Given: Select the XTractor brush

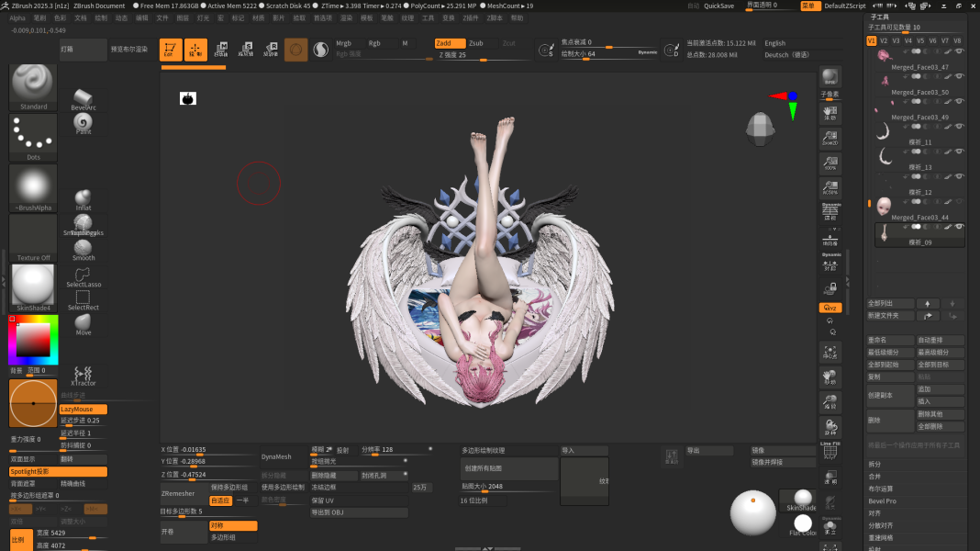Looking at the screenshot, I should coord(84,376).
